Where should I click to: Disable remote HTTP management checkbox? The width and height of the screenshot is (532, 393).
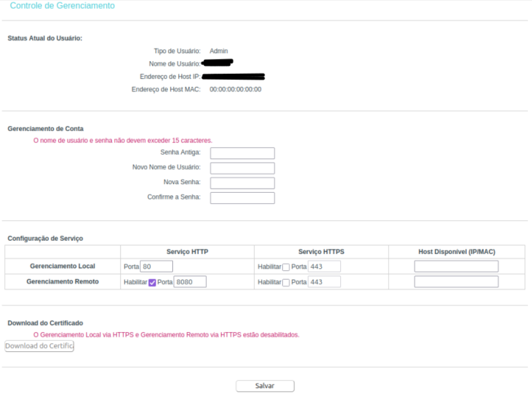click(x=152, y=282)
